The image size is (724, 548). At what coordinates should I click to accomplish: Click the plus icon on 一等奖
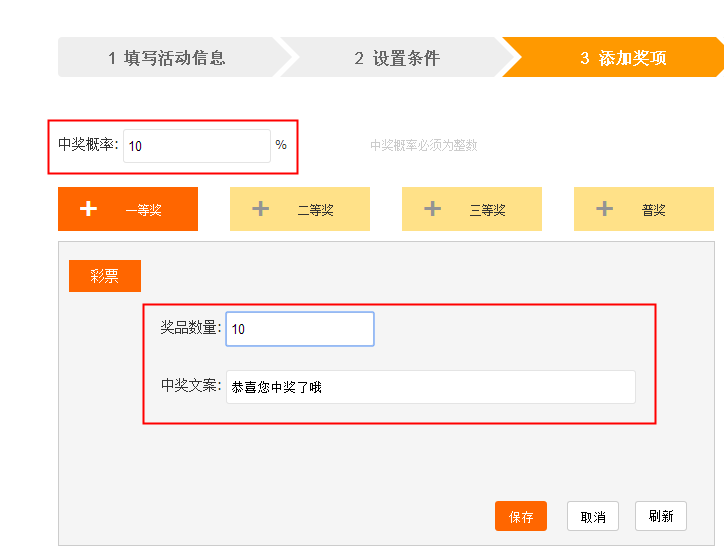click(88, 209)
